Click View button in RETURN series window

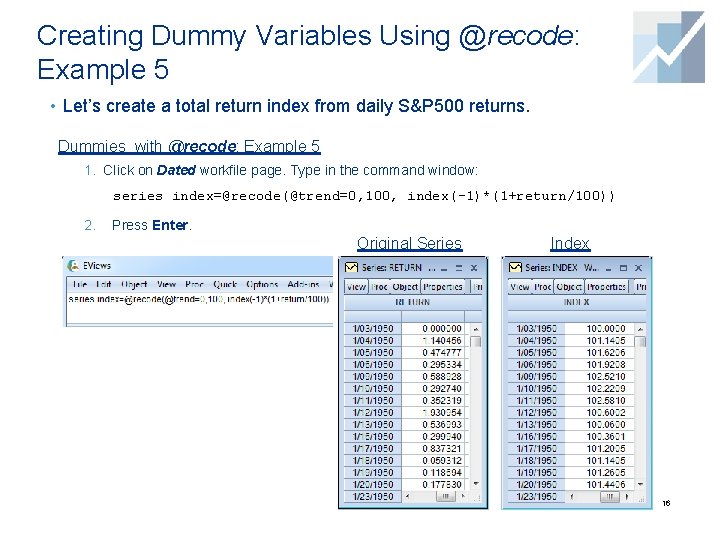356,287
